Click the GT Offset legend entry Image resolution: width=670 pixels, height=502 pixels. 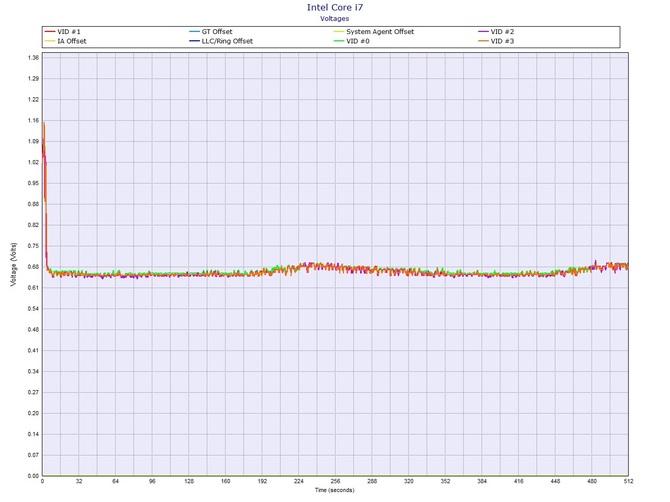[x=211, y=32]
